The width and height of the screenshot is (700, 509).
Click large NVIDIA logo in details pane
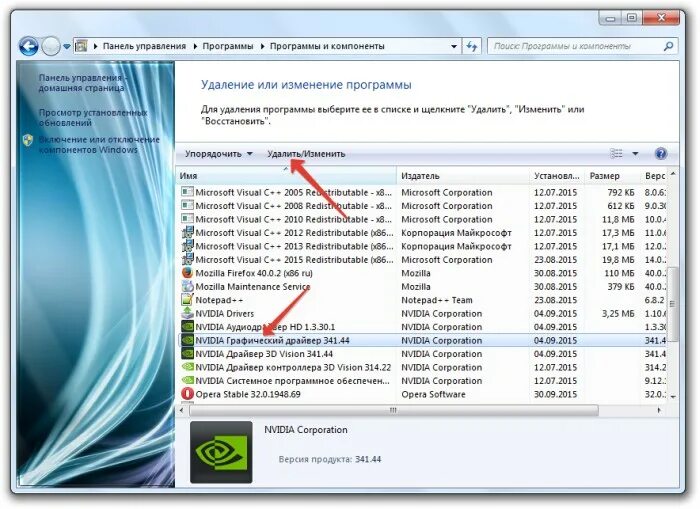pos(221,452)
